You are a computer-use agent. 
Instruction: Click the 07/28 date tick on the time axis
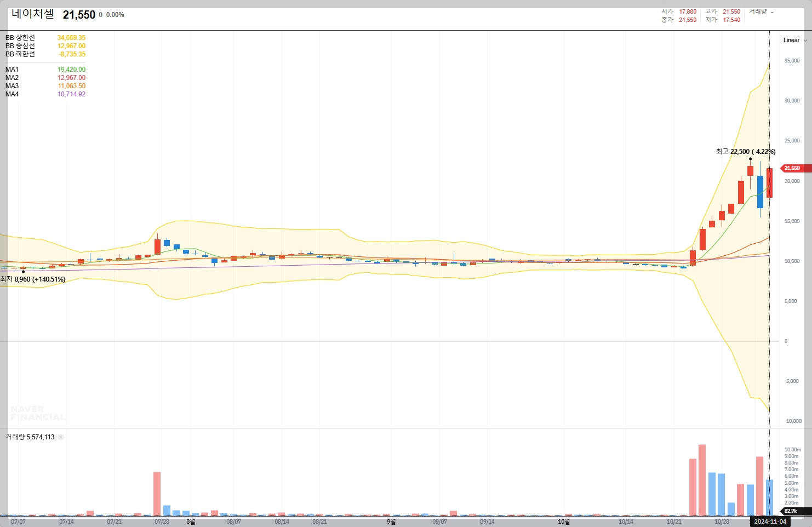point(162,522)
